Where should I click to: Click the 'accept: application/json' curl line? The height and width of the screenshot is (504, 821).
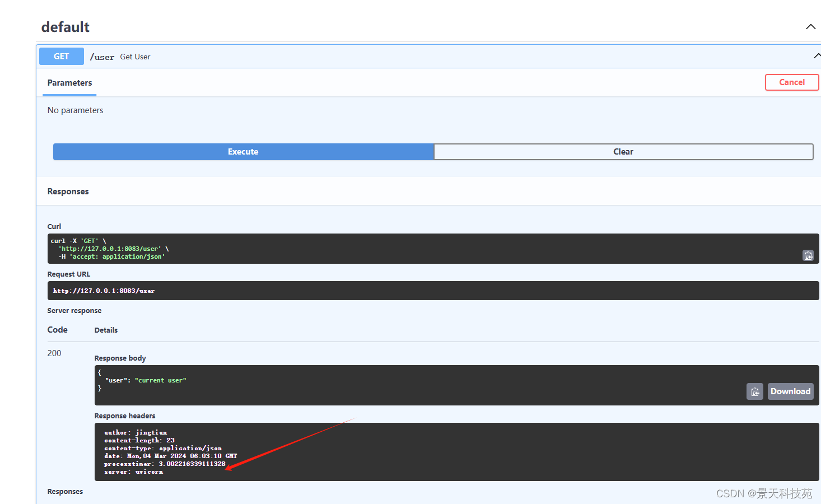111,256
